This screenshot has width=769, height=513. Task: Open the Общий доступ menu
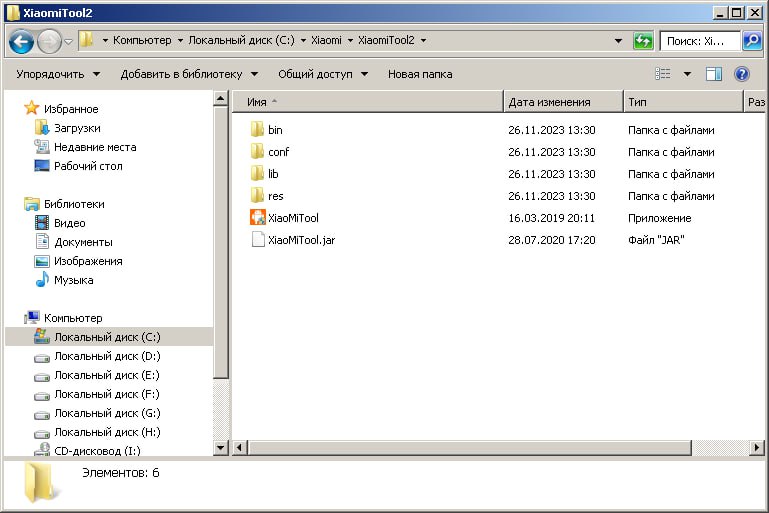(x=323, y=74)
